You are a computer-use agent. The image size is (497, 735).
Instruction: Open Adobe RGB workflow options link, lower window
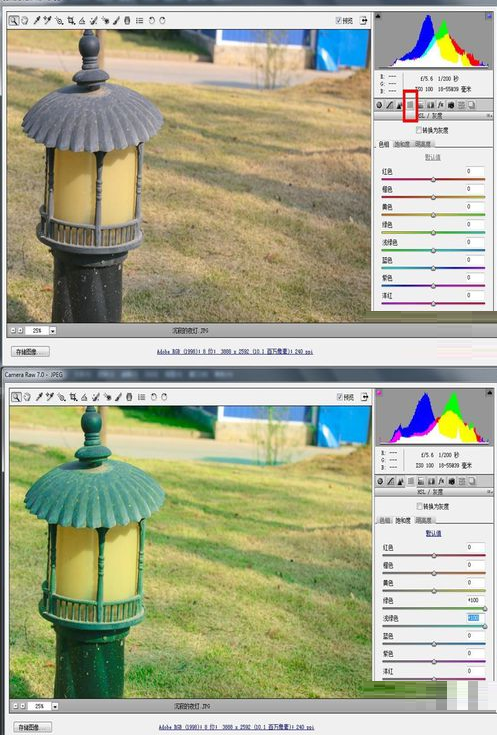pyautogui.click(x=236, y=727)
